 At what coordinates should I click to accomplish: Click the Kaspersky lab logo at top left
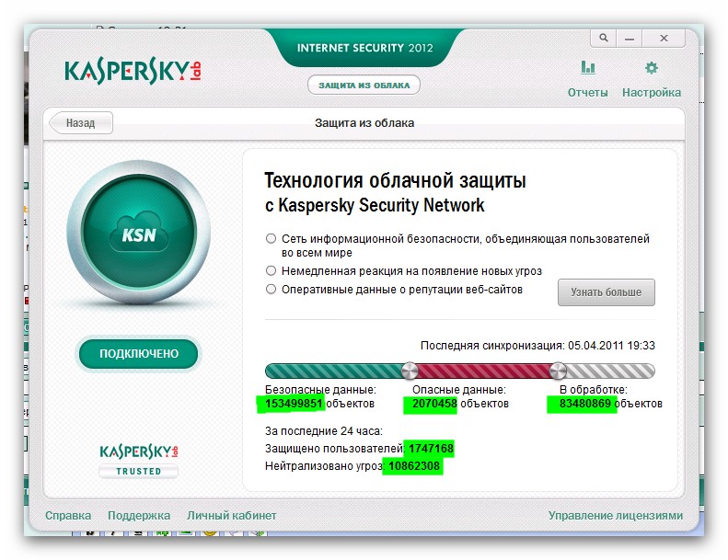[x=133, y=73]
